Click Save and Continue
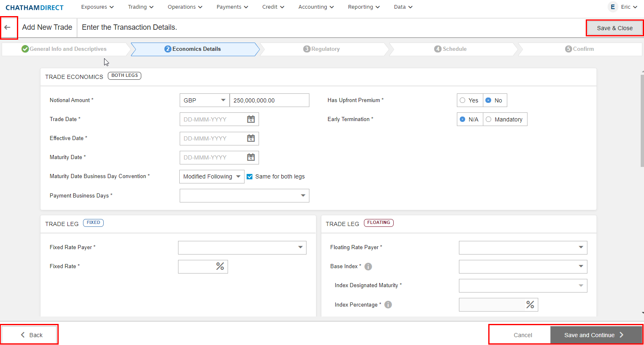This screenshot has width=644, height=345. (x=596, y=335)
